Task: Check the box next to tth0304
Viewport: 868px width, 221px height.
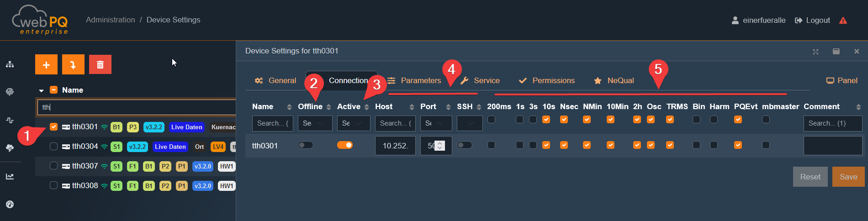Action: coord(53,147)
